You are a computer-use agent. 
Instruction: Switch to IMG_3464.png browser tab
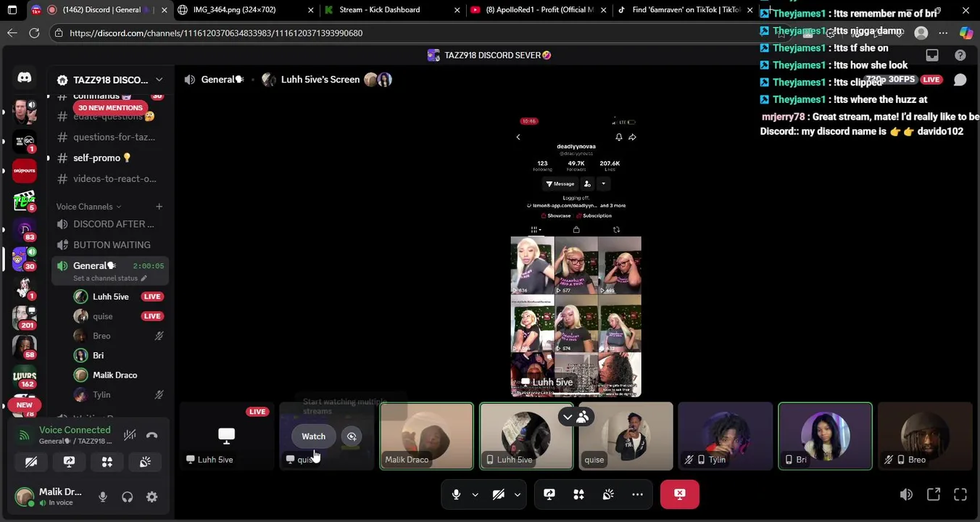tap(246, 10)
